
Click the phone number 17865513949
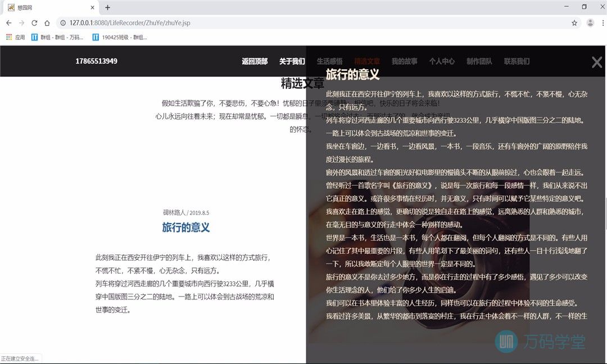click(97, 61)
